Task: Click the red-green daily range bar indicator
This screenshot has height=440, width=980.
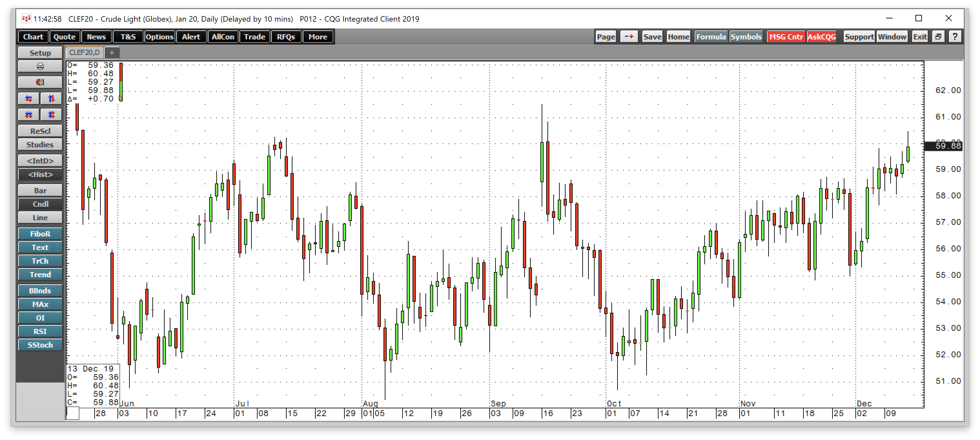Action: coord(121,82)
